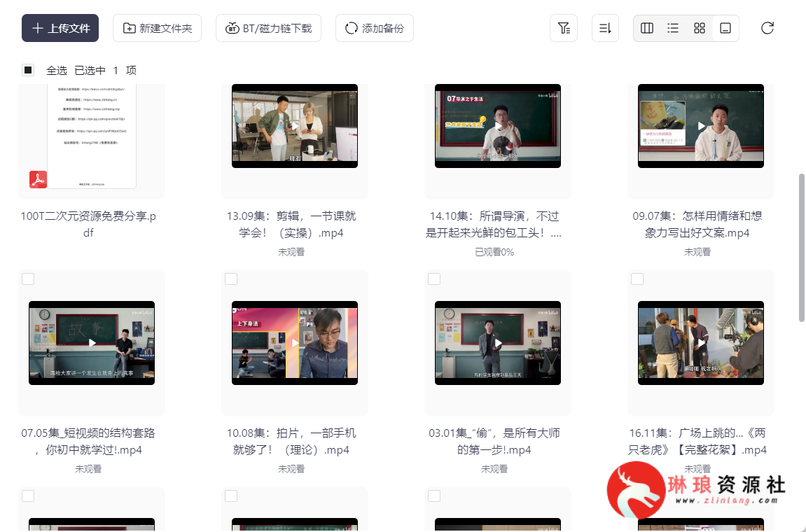
Task: Click the red PDF file-type icon
Action: [38, 179]
